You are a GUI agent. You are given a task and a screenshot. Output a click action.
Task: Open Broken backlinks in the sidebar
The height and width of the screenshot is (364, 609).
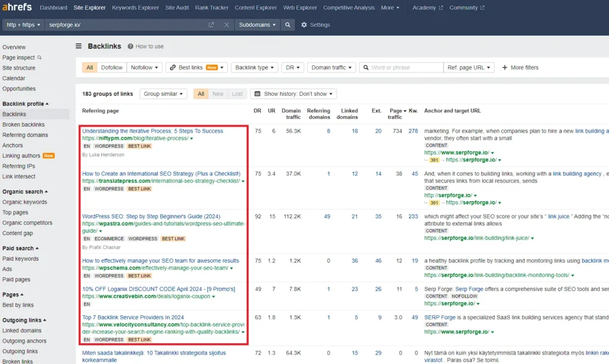click(23, 125)
